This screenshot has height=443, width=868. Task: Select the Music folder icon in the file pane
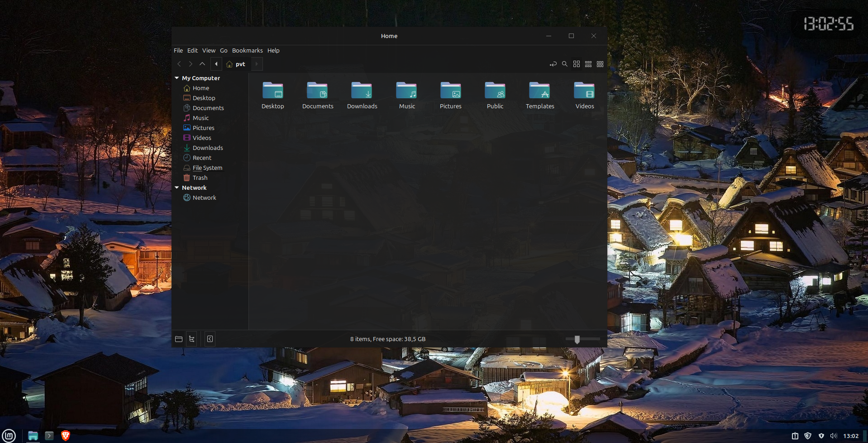pyautogui.click(x=406, y=90)
